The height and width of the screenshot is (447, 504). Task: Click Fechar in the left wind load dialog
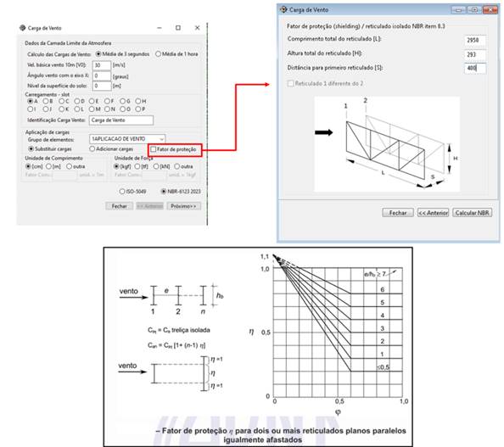point(120,206)
